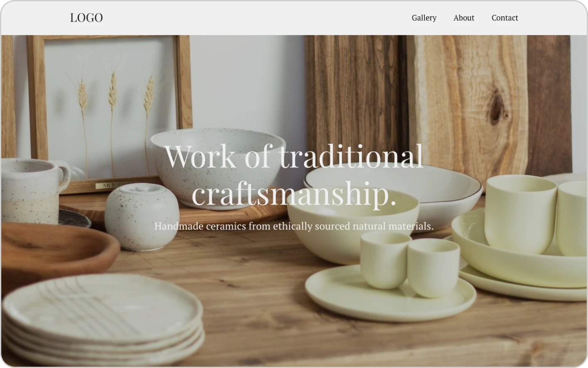
Task: Navigate to the About page
Action: click(464, 18)
